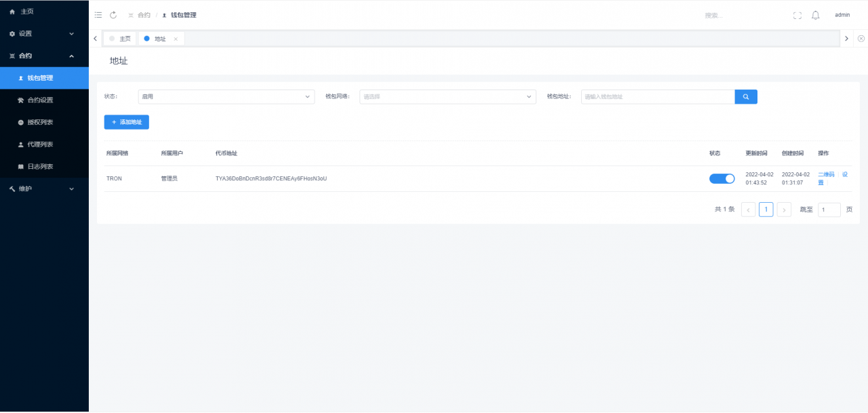Screen dimensions: 868x413
Task: Click the 所属用户 column header
Action: coord(172,153)
